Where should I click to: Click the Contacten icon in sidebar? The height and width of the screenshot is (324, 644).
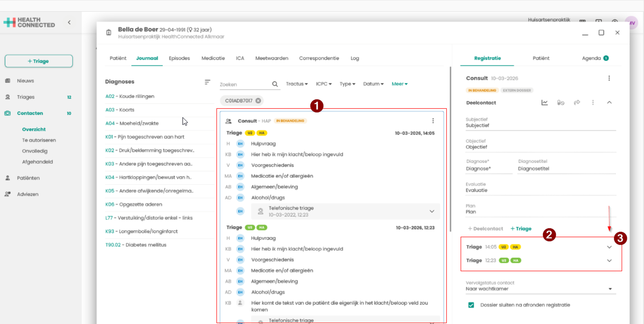point(8,113)
